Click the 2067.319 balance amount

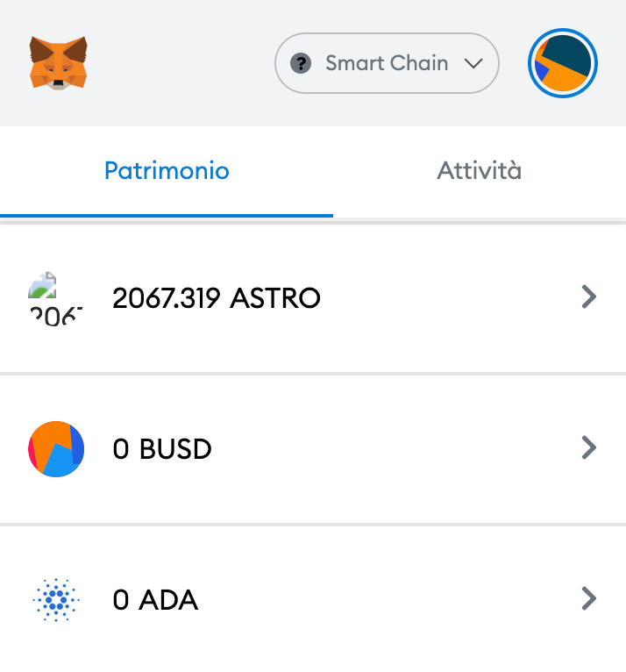click(166, 298)
